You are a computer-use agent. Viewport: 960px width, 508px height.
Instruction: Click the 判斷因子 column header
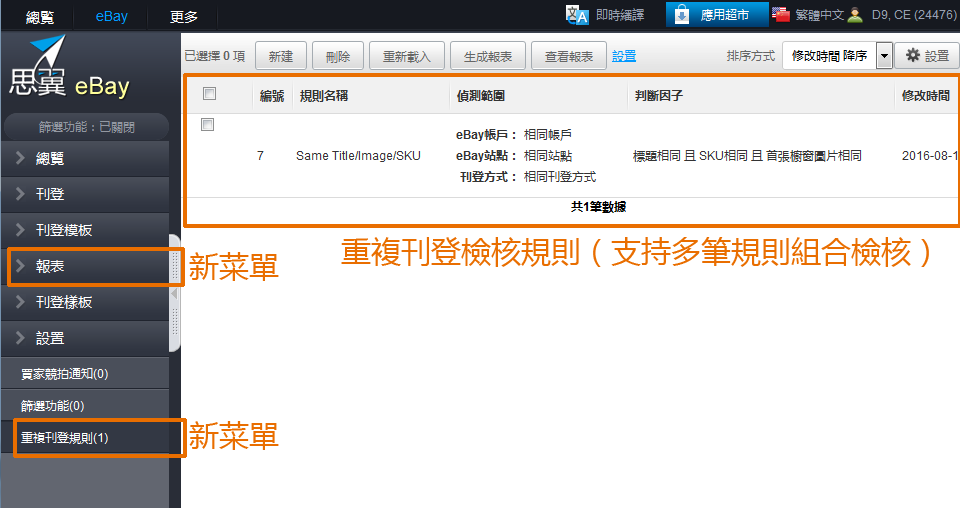[x=659, y=95]
